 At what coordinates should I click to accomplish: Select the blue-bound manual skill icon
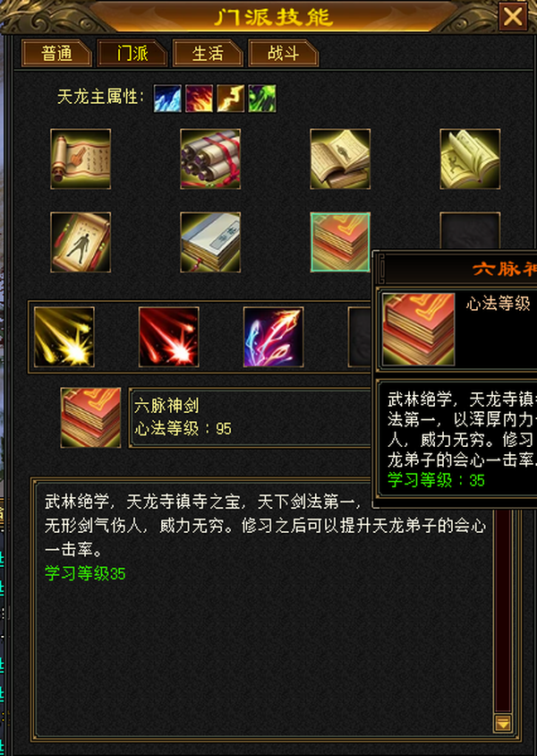point(210,243)
